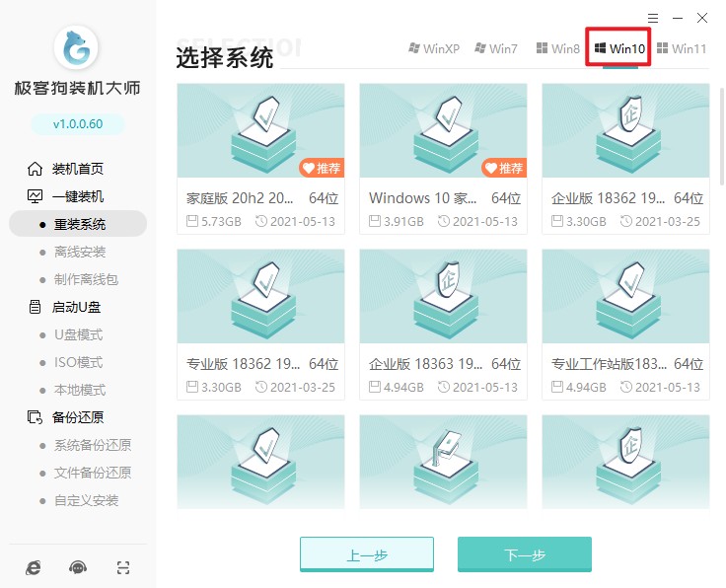The height and width of the screenshot is (588, 726).
Task: Click the 装机首页 home icon
Action: tap(36, 169)
